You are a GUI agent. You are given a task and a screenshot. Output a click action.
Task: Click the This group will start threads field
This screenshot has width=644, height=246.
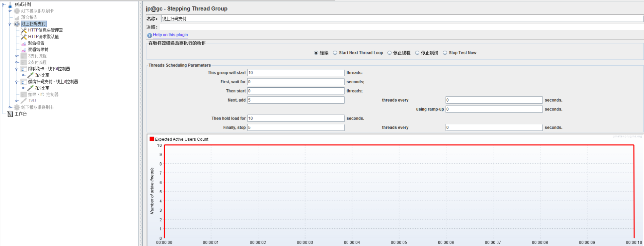(x=296, y=73)
